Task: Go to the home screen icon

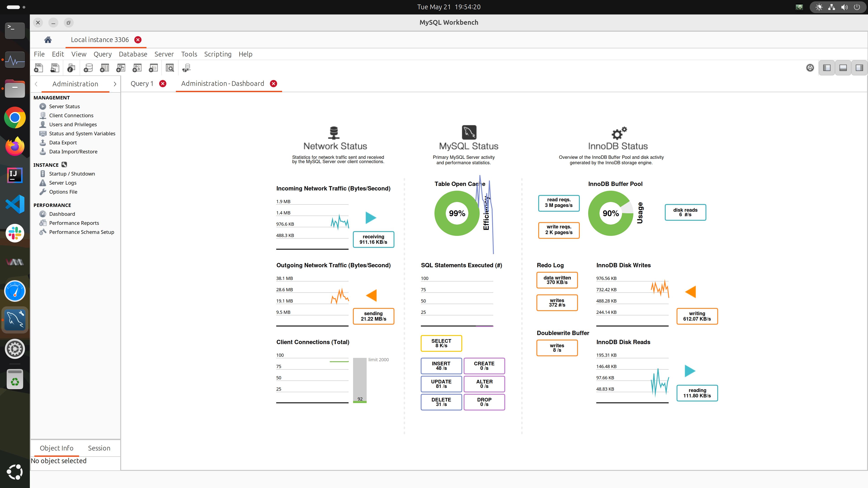Action: (48, 40)
